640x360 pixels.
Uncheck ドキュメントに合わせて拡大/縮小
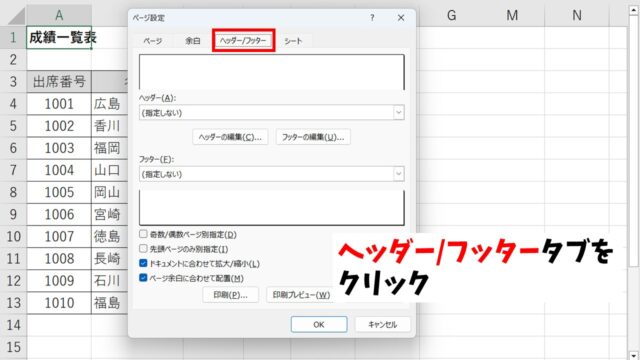pos(143,263)
